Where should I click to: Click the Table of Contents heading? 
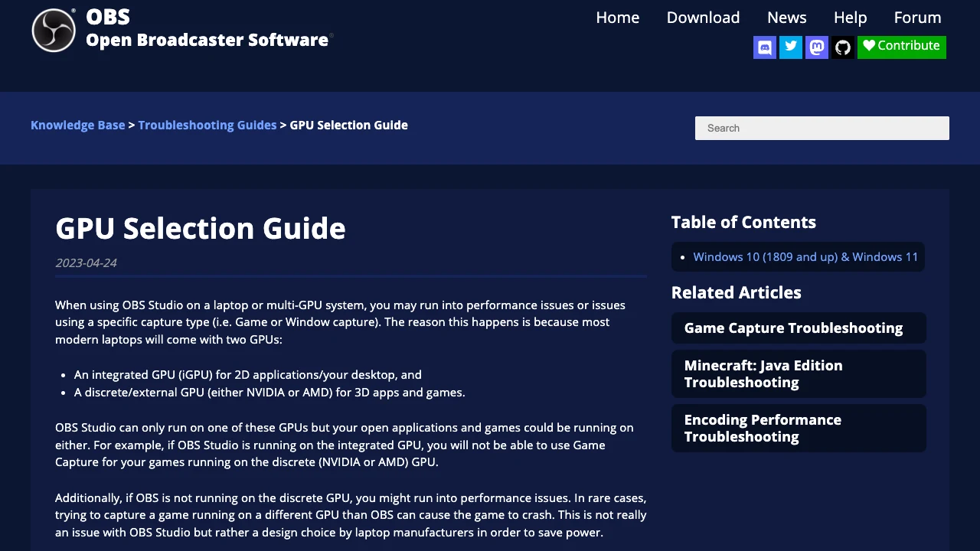[743, 223]
